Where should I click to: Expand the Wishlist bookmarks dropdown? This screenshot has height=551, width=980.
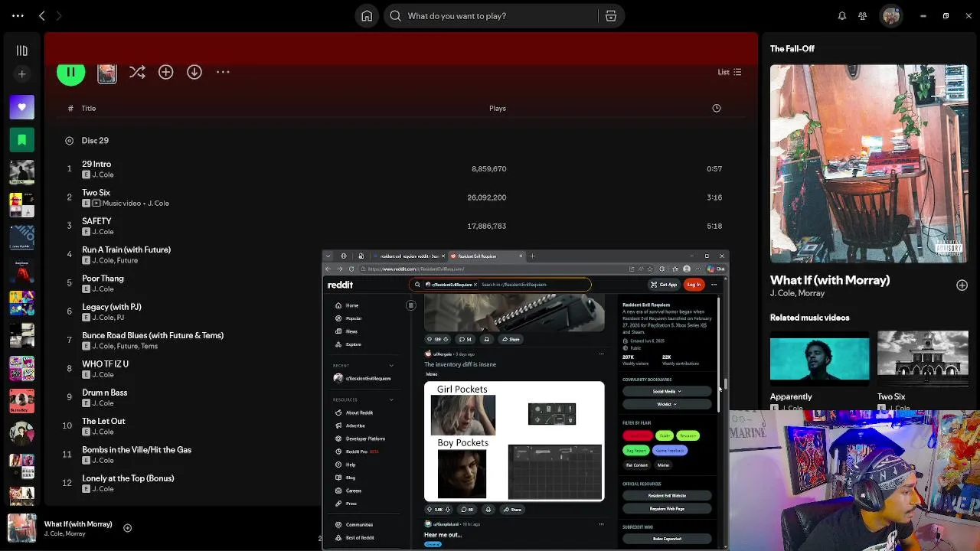(667, 405)
